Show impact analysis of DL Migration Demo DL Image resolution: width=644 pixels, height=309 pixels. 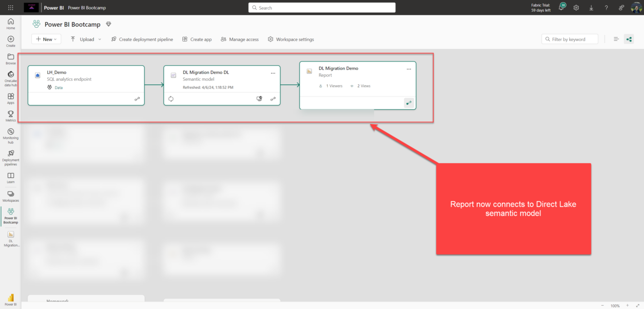[x=260, y=98]
